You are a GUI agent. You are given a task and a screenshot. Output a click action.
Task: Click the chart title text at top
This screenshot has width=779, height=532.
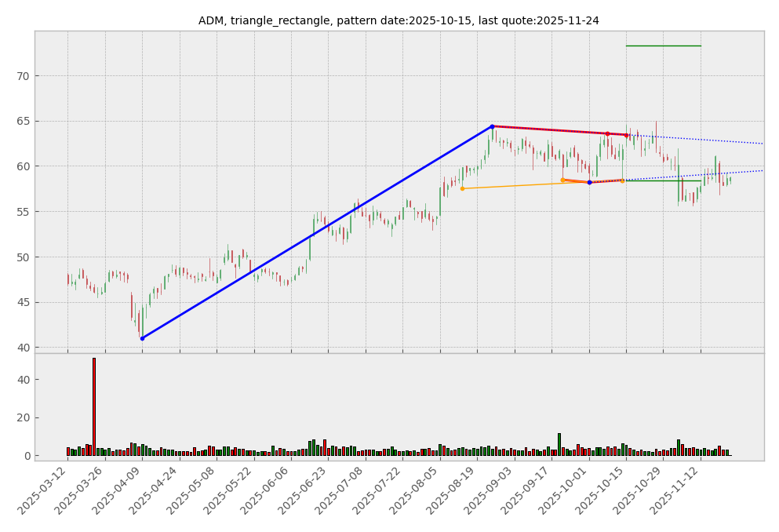tap(399, 21)
